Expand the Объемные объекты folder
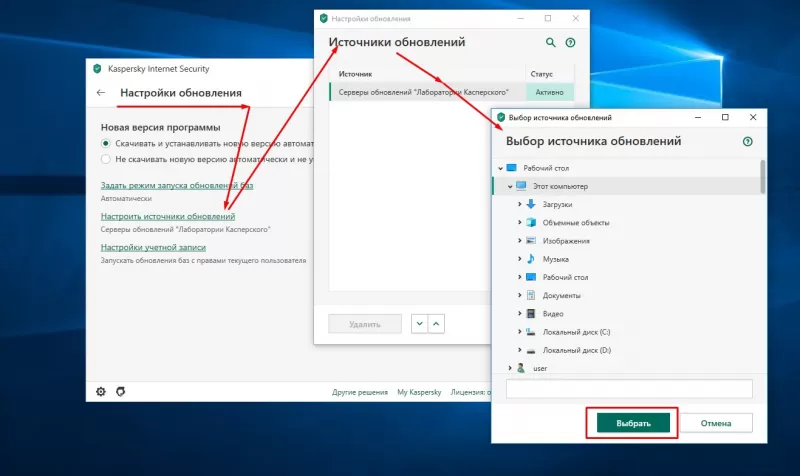Image resolution: width=800 pixels, height=476 pixels. [x=519, y=222]
